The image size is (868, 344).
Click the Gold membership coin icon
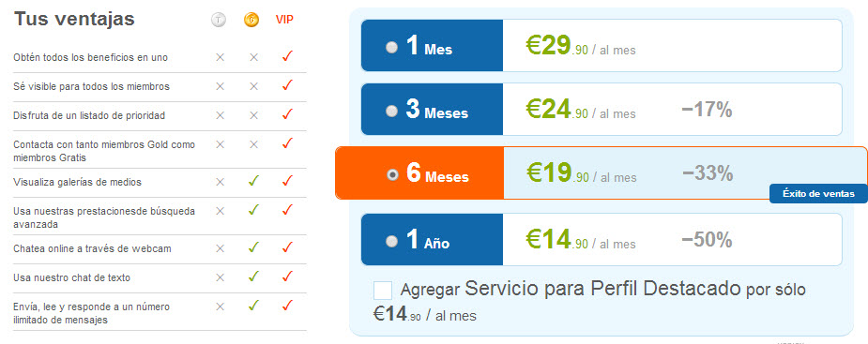tap(251, 20)
